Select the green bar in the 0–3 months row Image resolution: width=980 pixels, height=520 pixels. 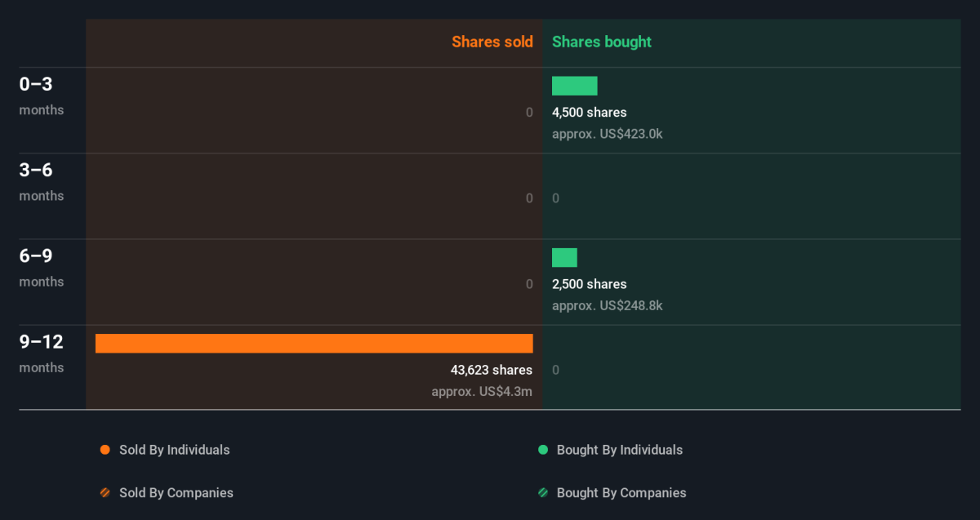[x=574, y=86]
